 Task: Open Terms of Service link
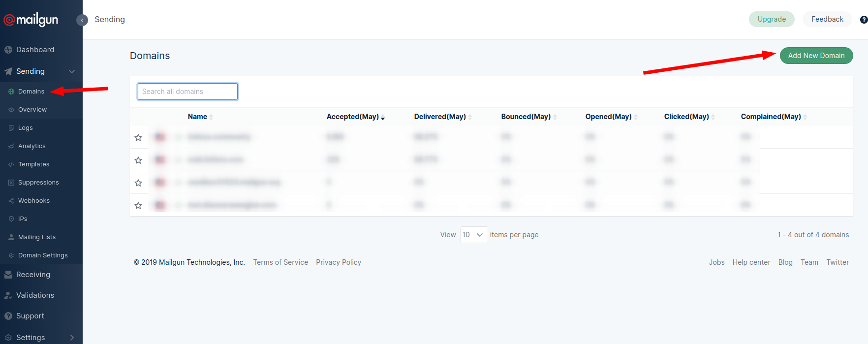pos(280,262)
